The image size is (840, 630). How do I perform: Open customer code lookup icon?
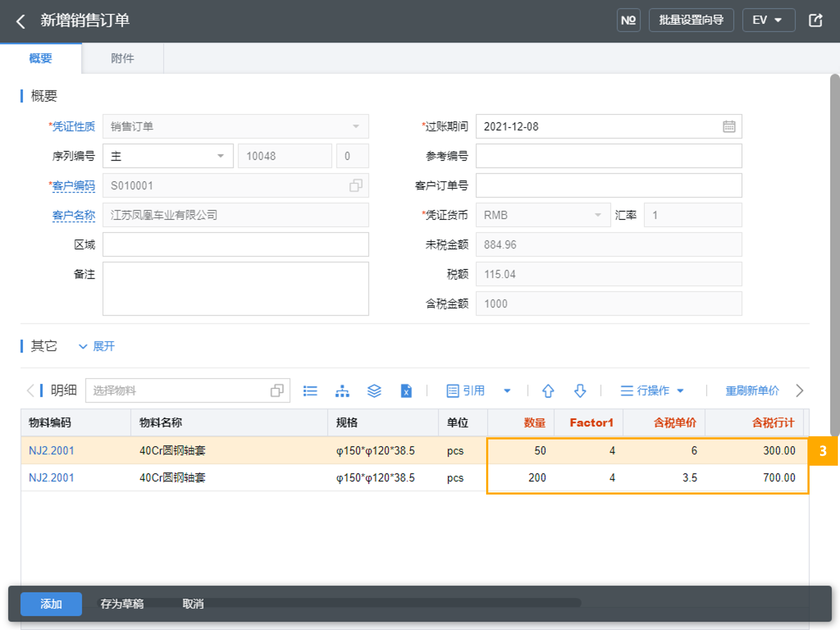click(x=355, y=185)
